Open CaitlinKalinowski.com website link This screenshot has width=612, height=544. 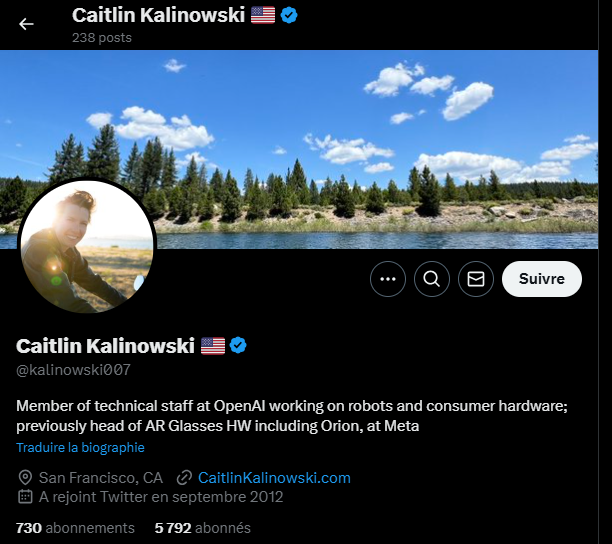point(274,478)
